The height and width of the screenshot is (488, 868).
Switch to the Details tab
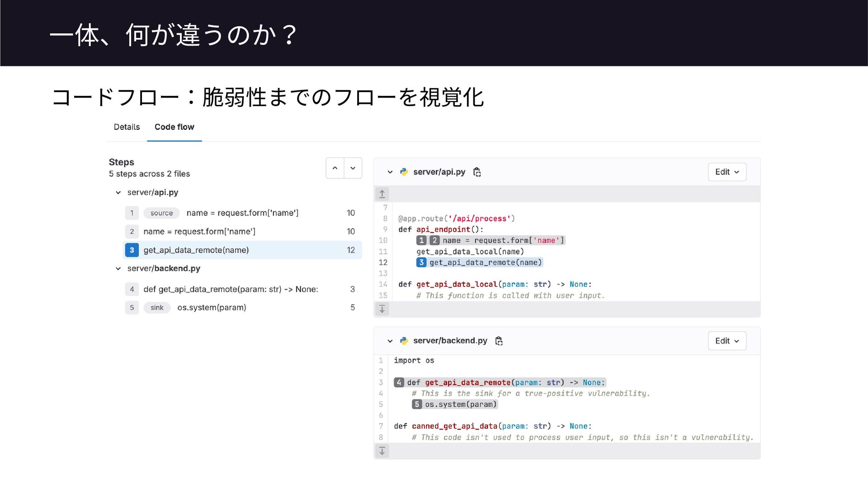127,127
